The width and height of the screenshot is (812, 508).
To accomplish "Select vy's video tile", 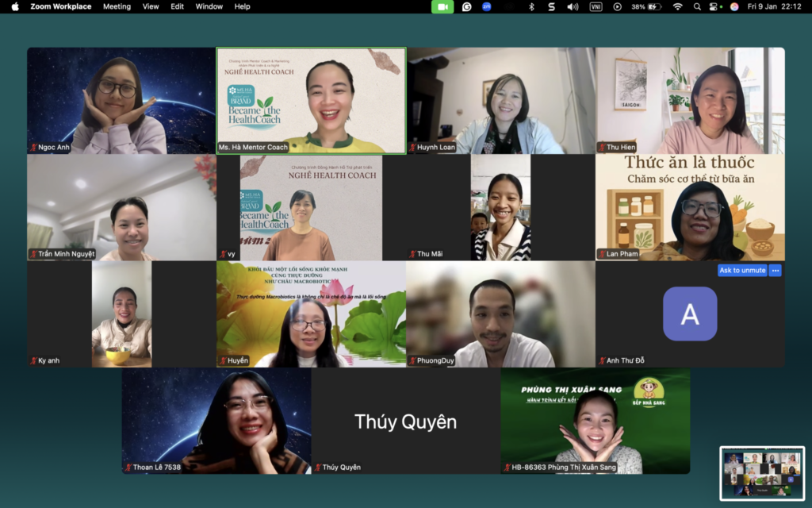I will coord(311,207).
